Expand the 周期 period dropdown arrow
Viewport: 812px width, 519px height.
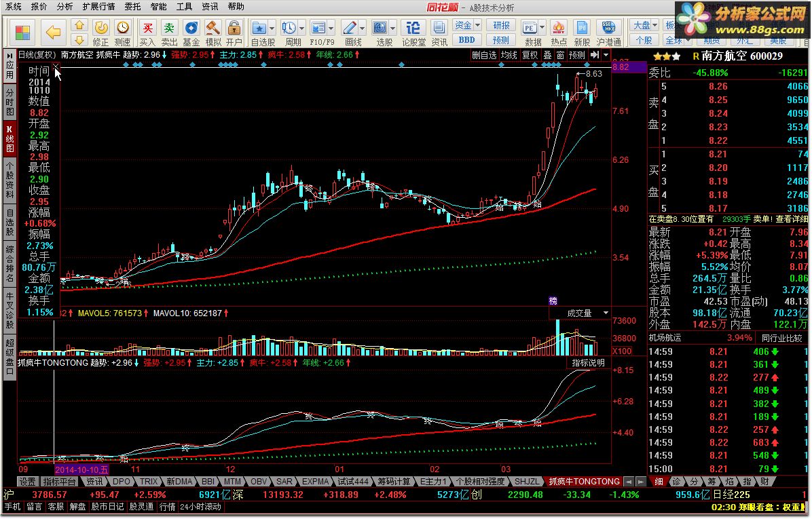302,28
